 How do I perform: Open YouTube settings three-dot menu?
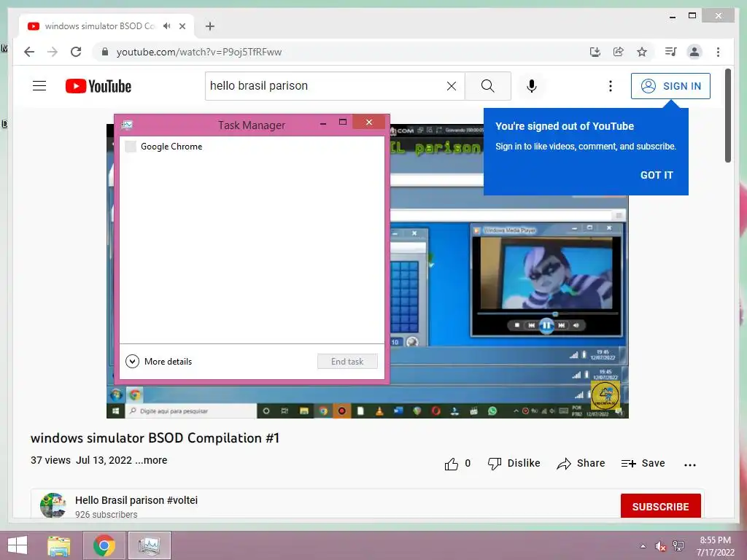click(611, 86)
